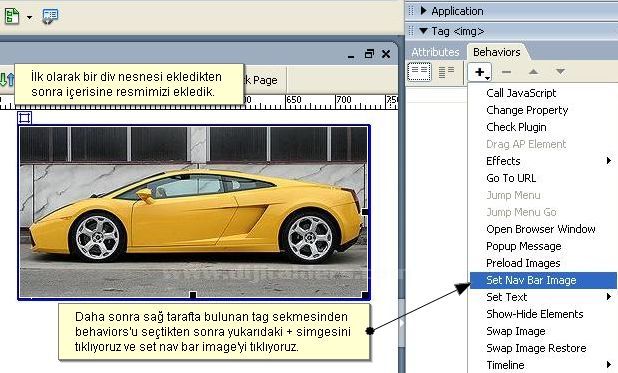The width and height of the screenshot is (618, 373).
Task: Click the Tag panel gripper handle
Action: [x=411, y=31]
